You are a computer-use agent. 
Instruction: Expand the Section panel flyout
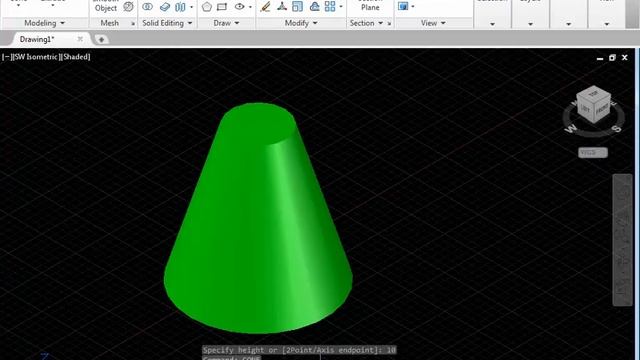point(366,23)
